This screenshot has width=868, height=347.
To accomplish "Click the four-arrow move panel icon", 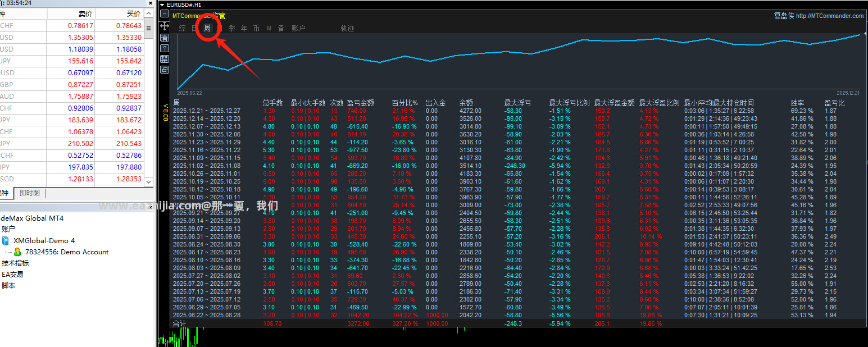I will tap(164, 26).
